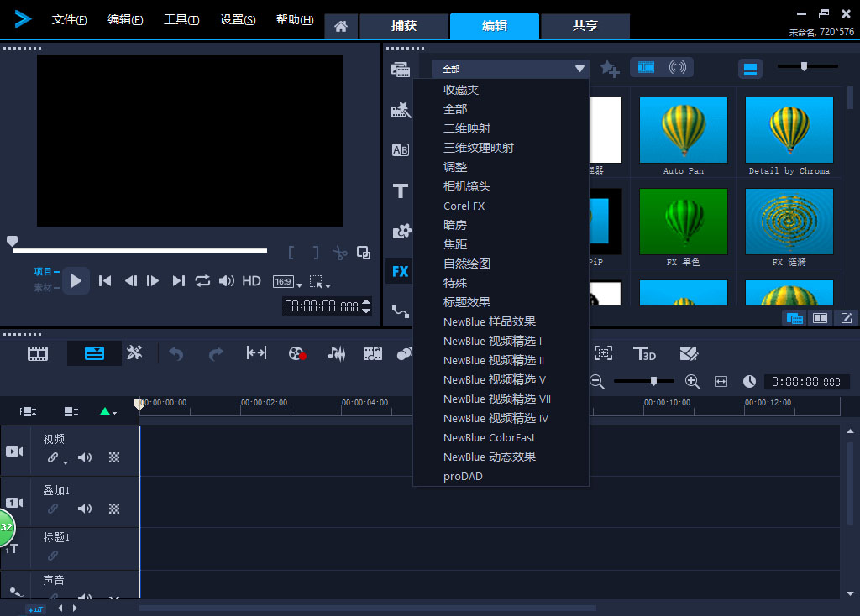Switch to Storyboard view
This screenshot has height=616, width=860.
pos(38,354)
